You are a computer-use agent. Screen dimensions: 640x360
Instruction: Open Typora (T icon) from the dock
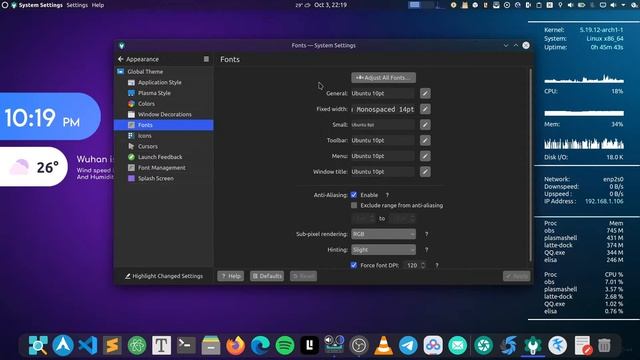point(162,346)
